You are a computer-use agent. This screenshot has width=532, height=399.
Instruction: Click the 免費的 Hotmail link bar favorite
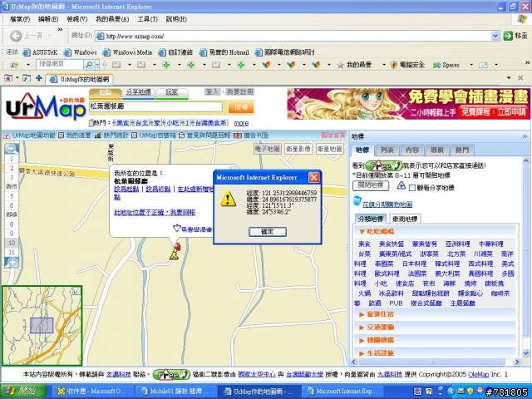tap(224, 52)
